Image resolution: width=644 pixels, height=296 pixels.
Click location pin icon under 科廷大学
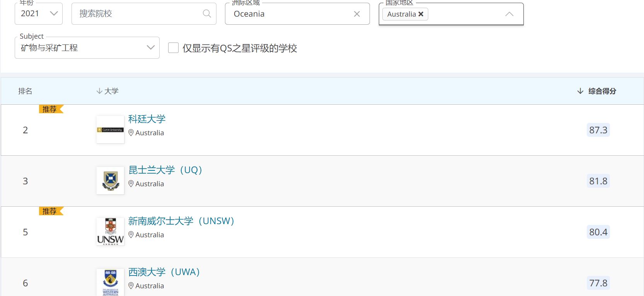[x=131, y=133]
